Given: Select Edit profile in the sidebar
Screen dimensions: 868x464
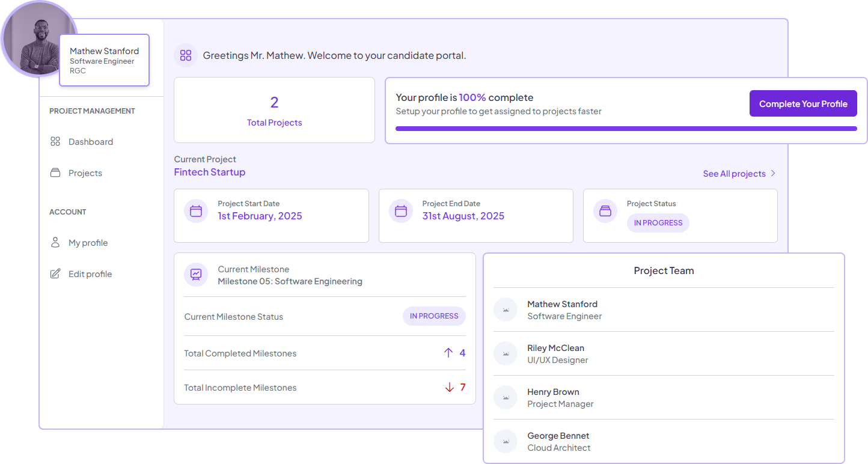Looking at the screenshot, I should (90, 274).
